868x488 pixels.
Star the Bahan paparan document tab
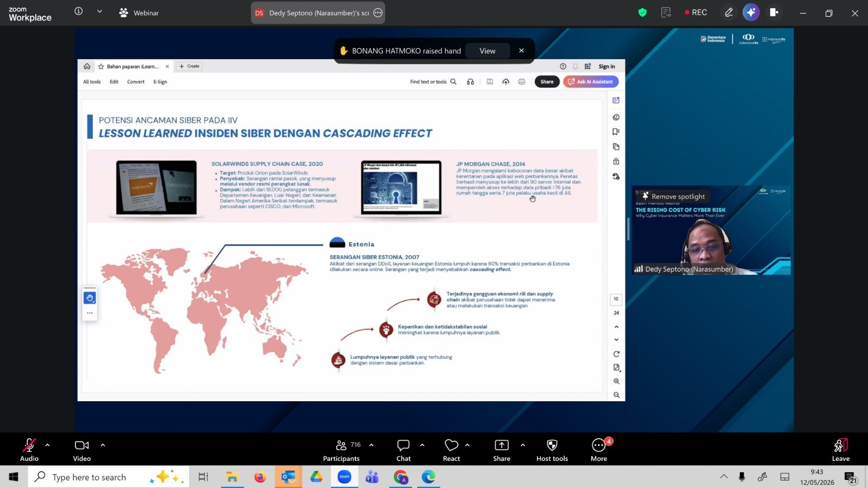(x=101, y=67)
